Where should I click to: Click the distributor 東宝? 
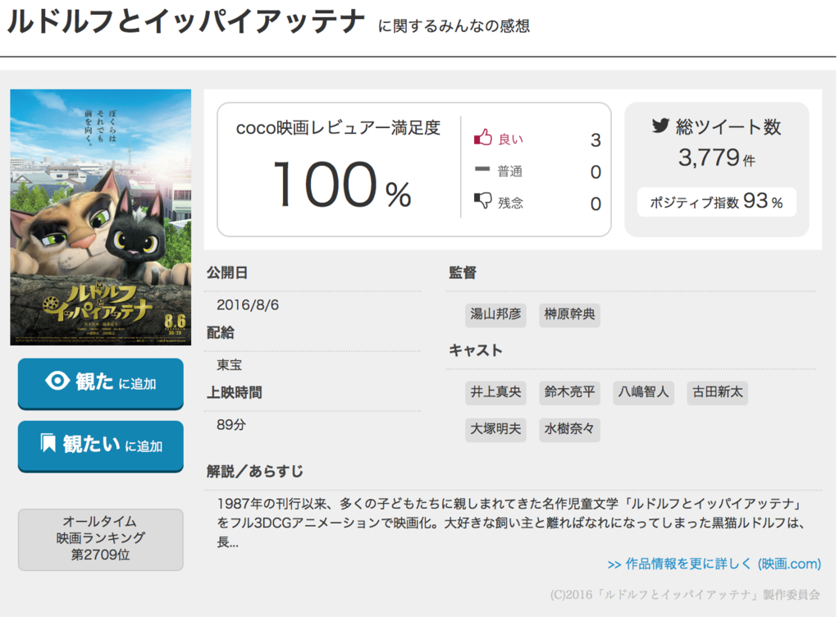coord(230,365)
